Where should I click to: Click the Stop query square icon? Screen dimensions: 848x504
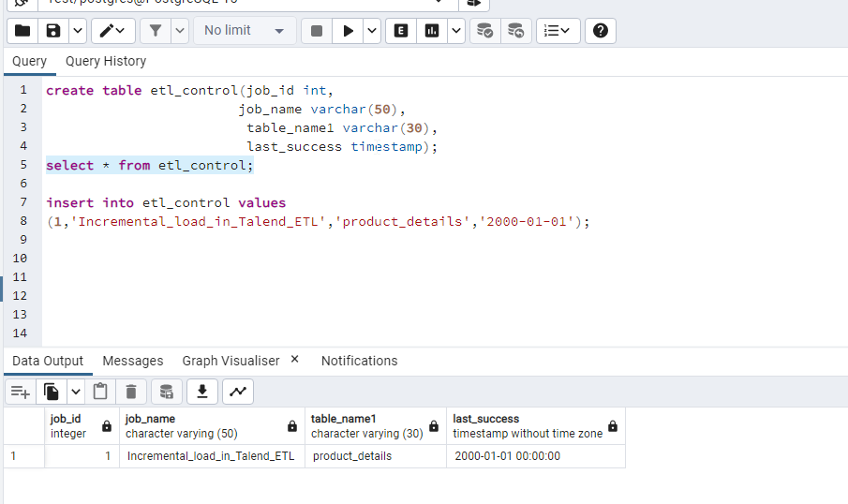[x=317, y=31]
